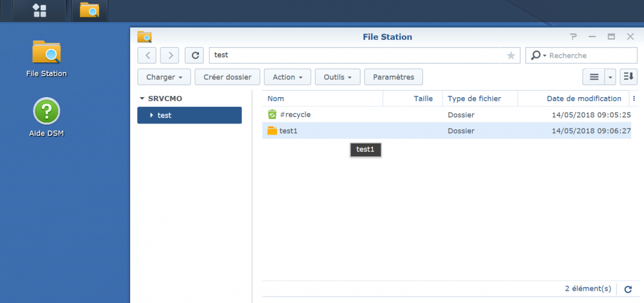Screen dimensions: 644x303
Task: Go forward with the right arrow button
Action: click(x=170, y=55)
